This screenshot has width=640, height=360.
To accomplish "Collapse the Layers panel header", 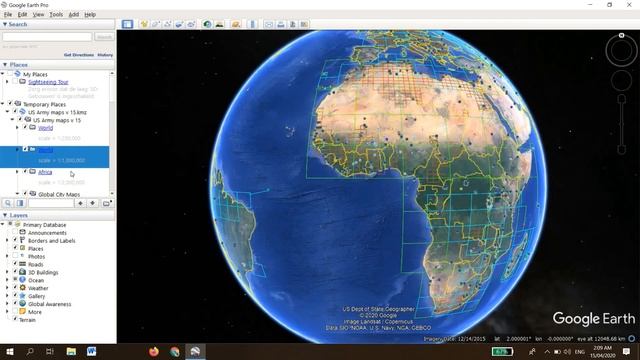I will click(x=58, y=215).
